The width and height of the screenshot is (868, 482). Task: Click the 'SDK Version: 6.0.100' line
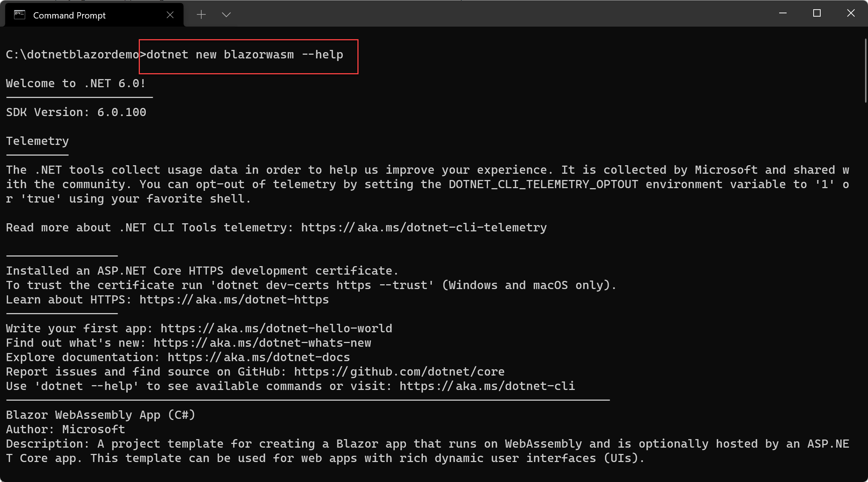coord(76,112)
